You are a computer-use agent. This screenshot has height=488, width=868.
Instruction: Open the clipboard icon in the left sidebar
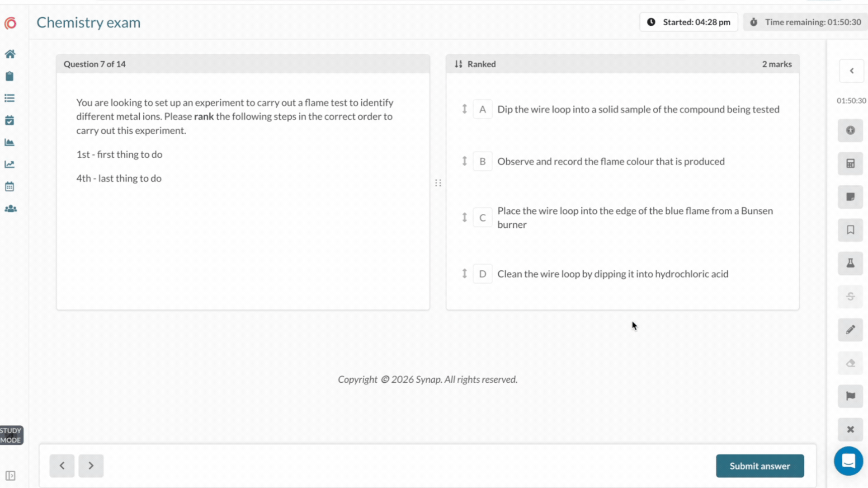(9, 76)
